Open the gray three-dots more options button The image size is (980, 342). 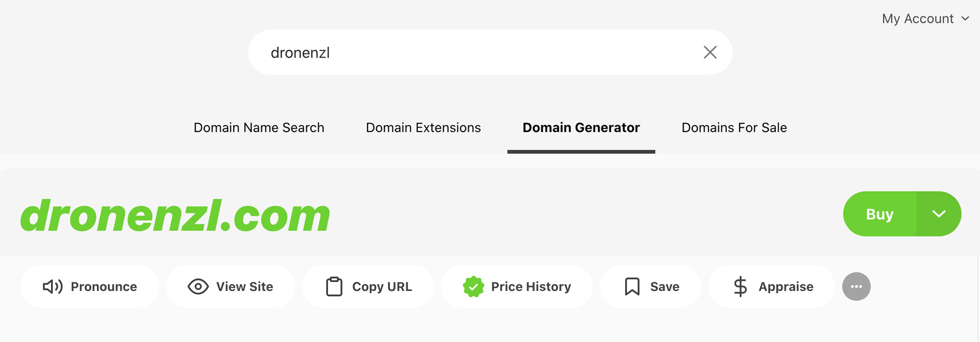(x=856, y=286)
